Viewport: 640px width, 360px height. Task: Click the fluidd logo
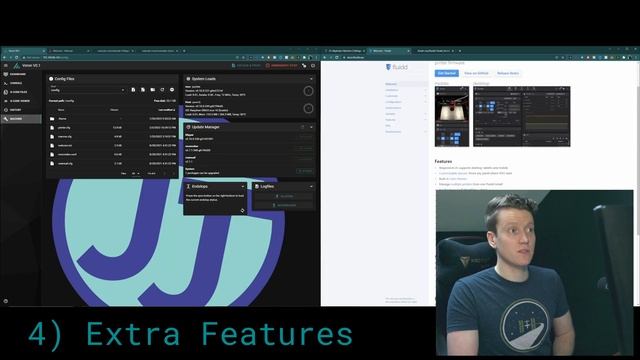(396, 67)
